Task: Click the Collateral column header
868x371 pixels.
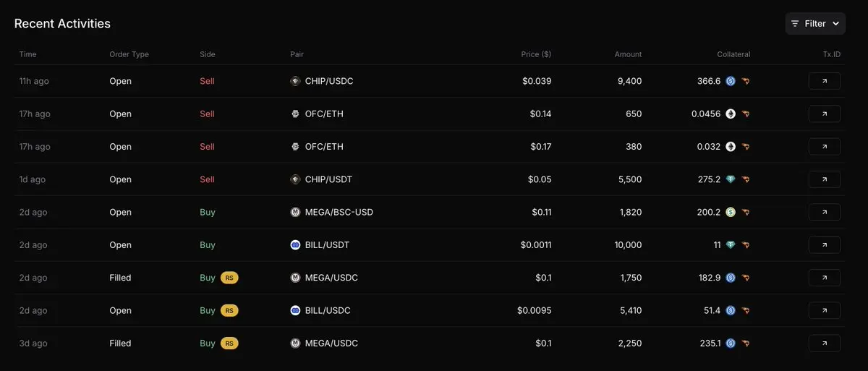Action: click(733, 54)
